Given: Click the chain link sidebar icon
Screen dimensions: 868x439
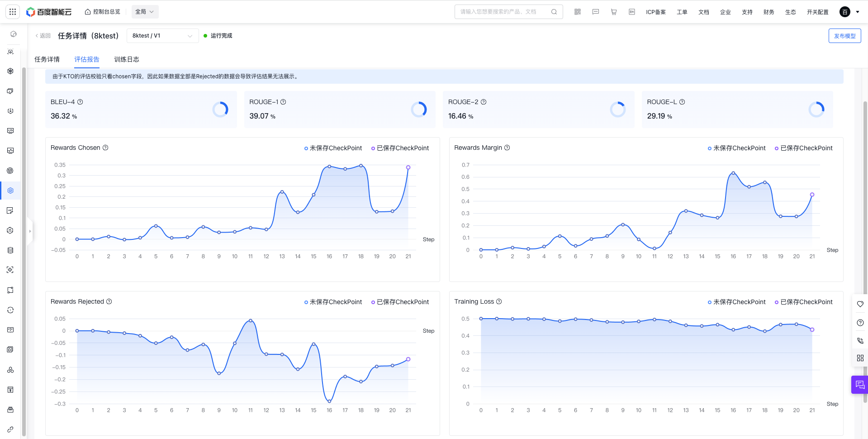Looking at the screenshot, I should [x=10, y=429].
